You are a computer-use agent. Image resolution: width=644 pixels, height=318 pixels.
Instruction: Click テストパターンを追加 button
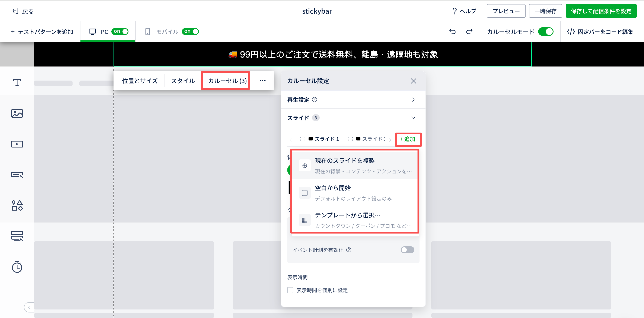[42, 32]
